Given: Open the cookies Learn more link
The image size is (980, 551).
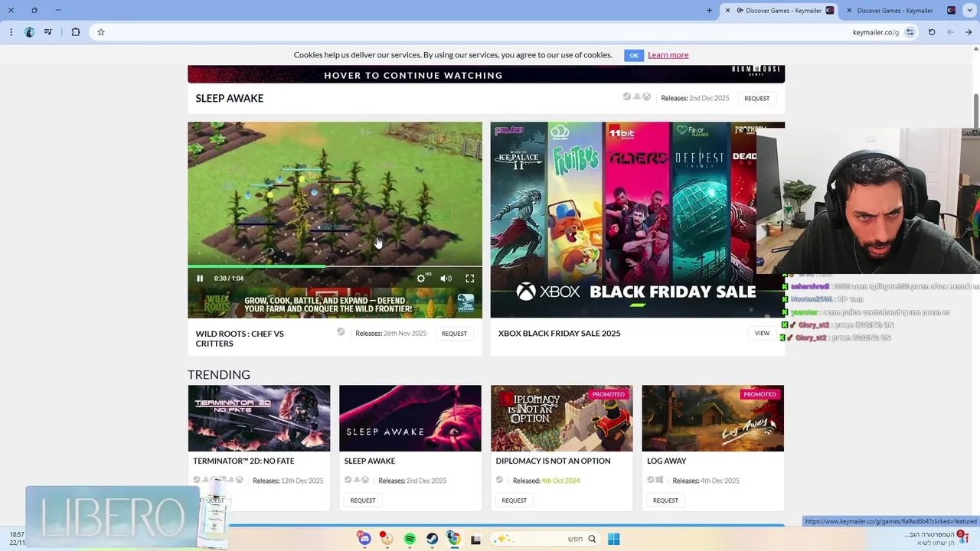Looking at the screenshot, I should (x=668, y=55).
